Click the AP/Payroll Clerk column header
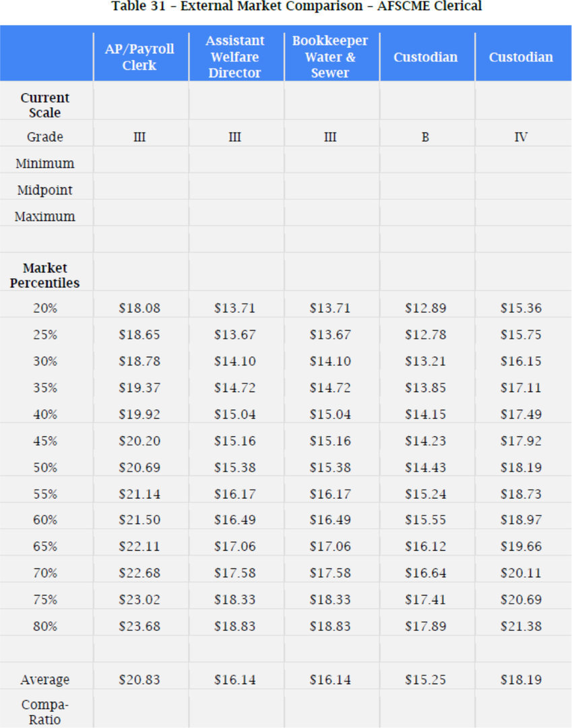 (x=139, y=57)
